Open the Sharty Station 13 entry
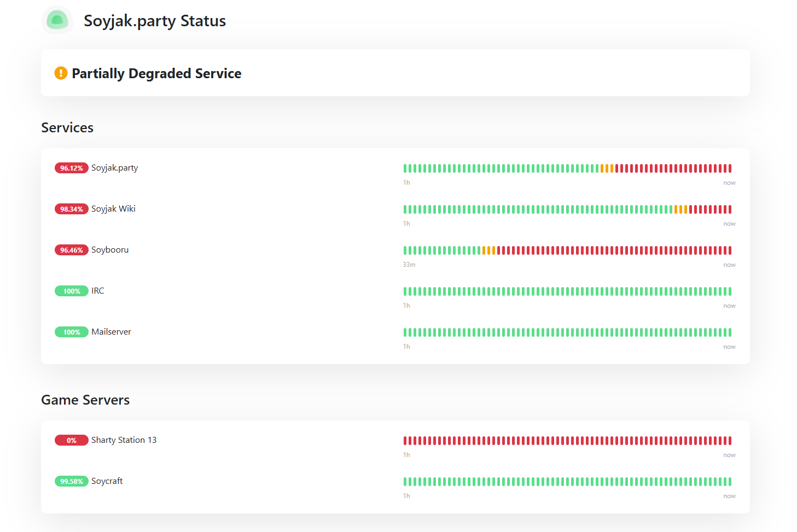The height and width of the screenshot is (532, 797). [124, 440]
